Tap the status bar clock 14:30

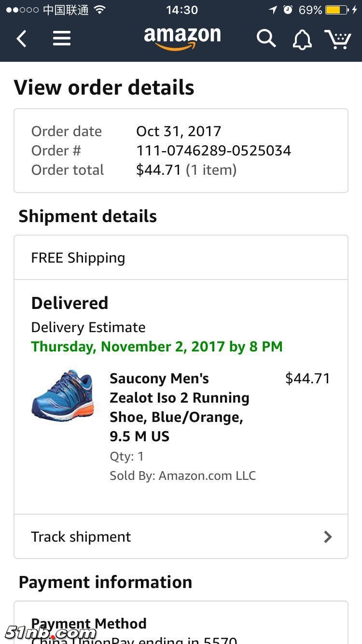pos(181,10)
